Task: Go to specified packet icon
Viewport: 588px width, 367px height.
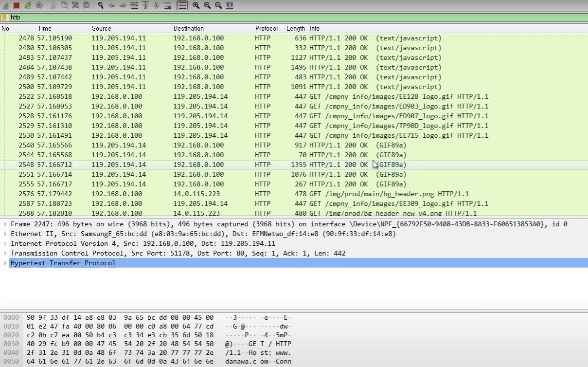Action: coord(134,5)
